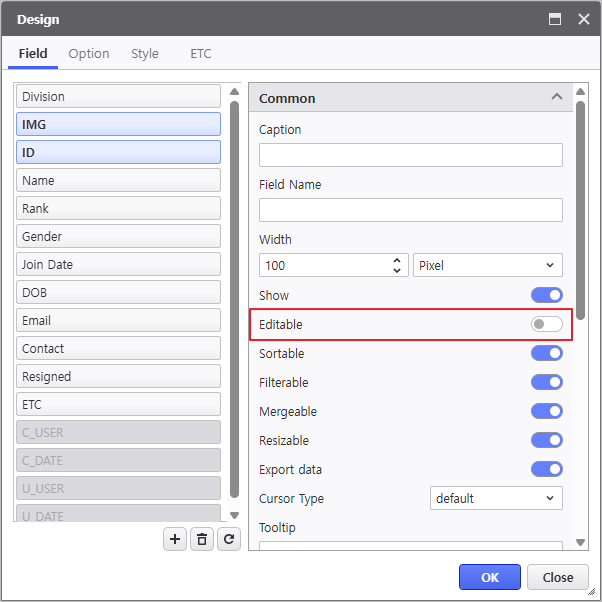
Task: Switch to the Style tab
Action: pos(145,54)
